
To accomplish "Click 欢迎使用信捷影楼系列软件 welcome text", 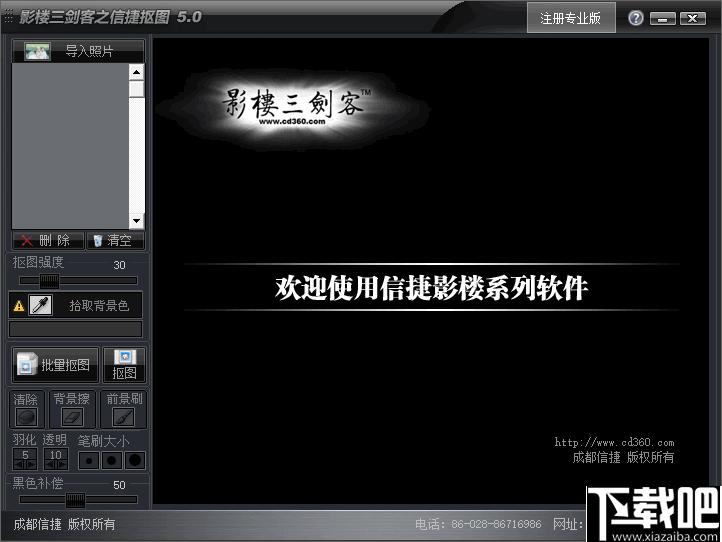I will coord(431,288).
